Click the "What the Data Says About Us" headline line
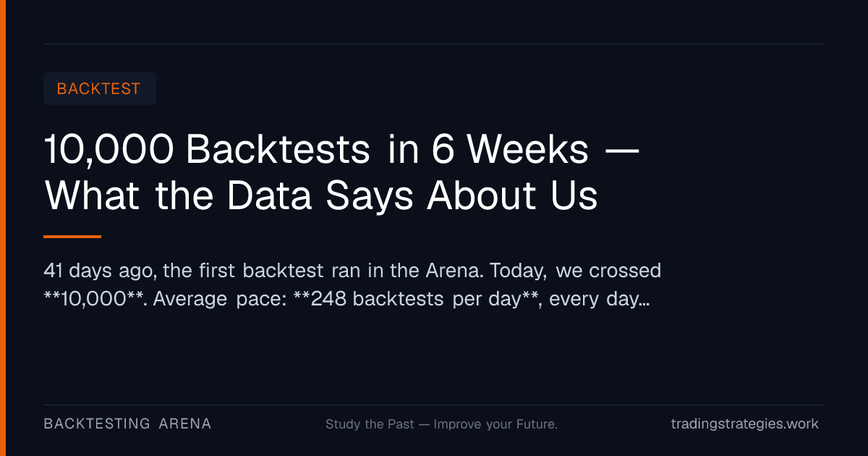Viewport: 868px width, 456px height. 321,195
